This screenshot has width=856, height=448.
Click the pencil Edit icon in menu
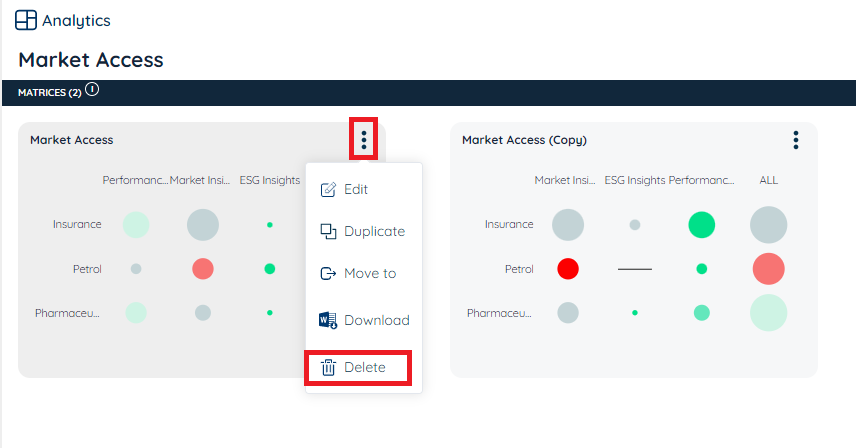328,189
